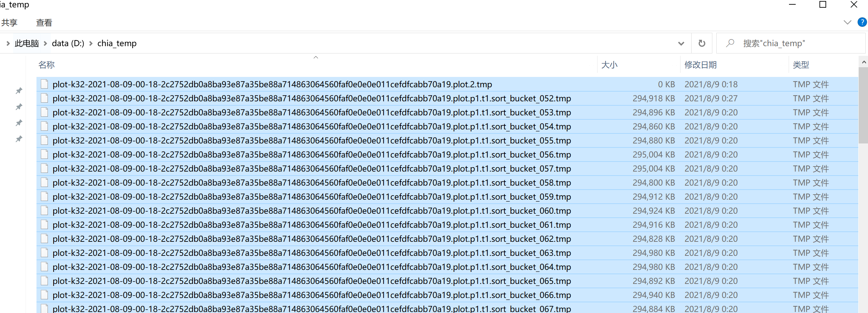The height and width of the screenshot is (313, 868).
Task: Unpin the fourth quick access item
Action: point(19,139)
